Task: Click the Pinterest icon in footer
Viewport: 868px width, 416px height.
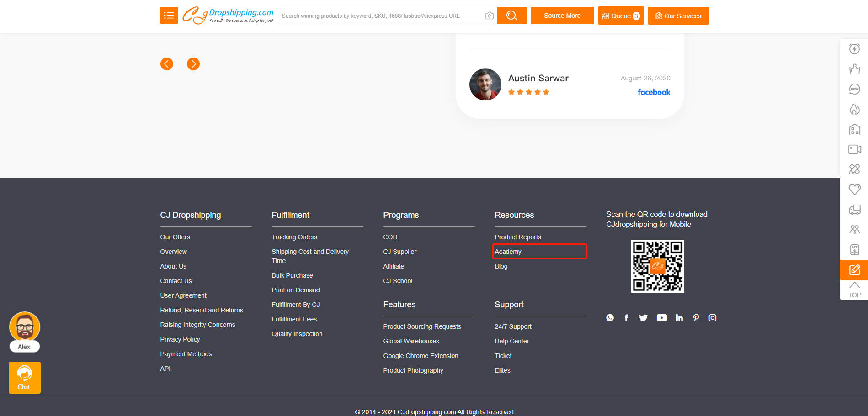Action: (696, 318)
